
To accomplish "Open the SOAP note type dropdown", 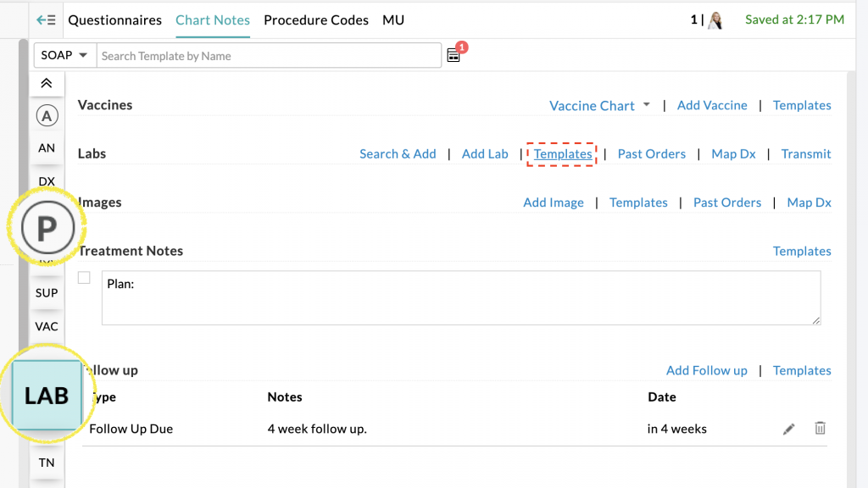I will 64,56.
